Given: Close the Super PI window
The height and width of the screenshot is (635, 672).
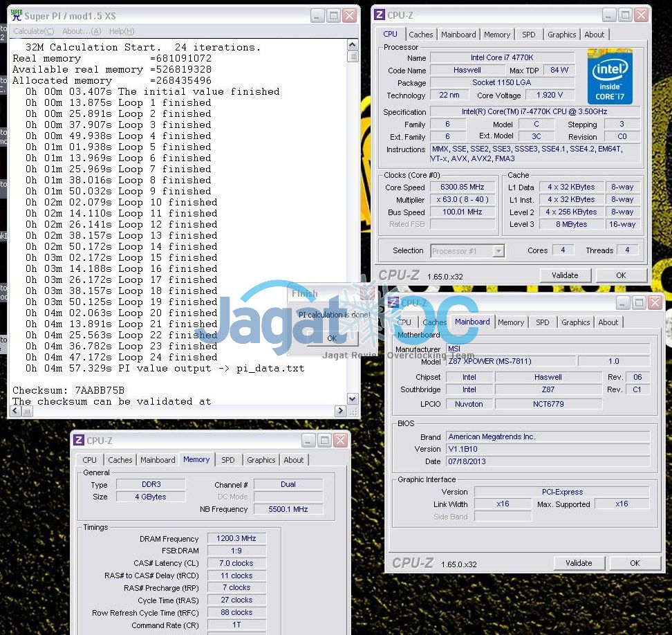Looking at the screenshot, I should point(351,15).
